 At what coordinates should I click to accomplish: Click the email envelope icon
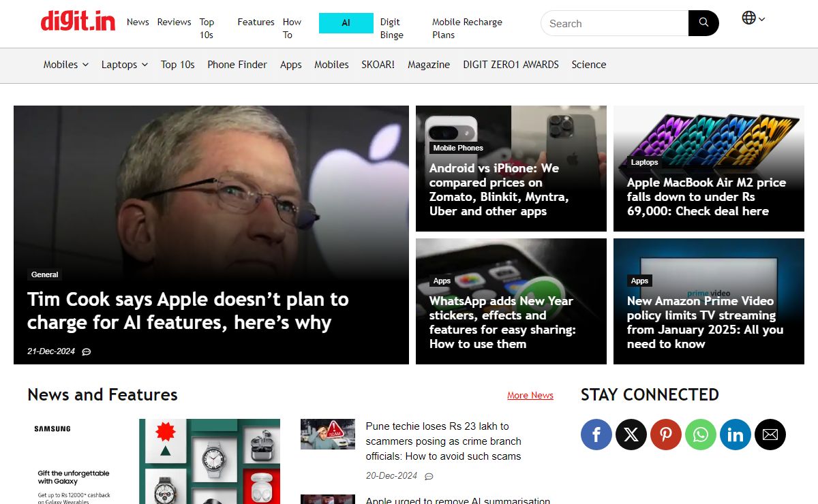pyautogui.click(x=770, y=435)
